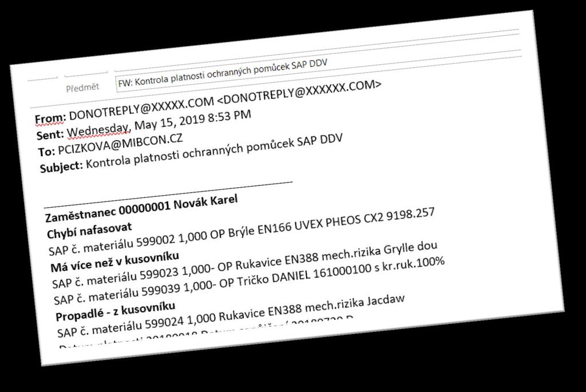Click material line 599024 Rukavice EN388 Jacdaw
586x392 pixels.
(231, 315)
